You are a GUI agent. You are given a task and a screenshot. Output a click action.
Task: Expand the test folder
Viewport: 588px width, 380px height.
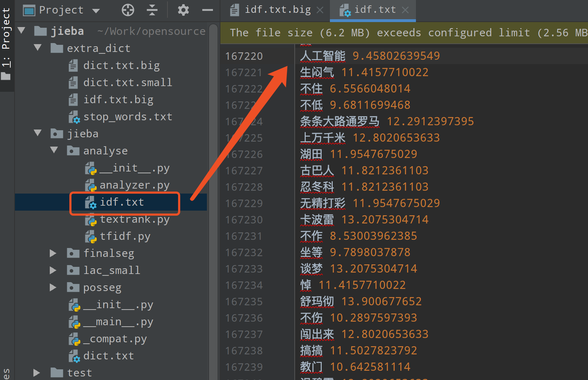[x=37, y=373]
